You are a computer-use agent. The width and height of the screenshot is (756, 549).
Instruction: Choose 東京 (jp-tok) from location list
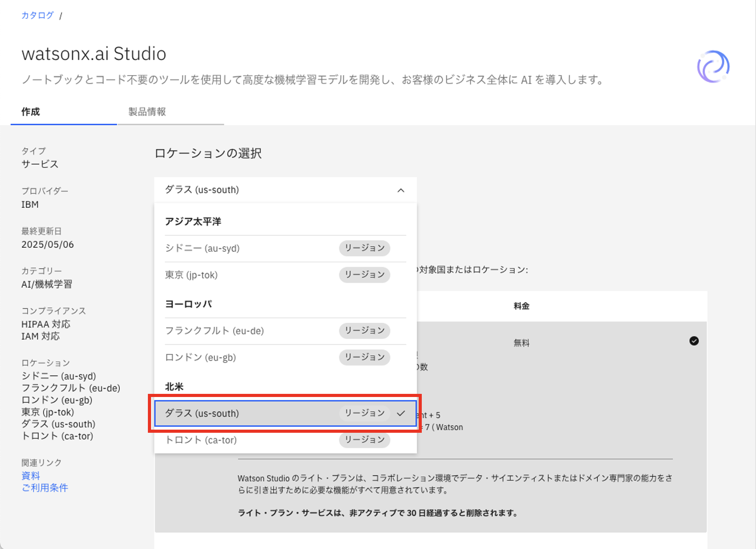coord(191,275)
